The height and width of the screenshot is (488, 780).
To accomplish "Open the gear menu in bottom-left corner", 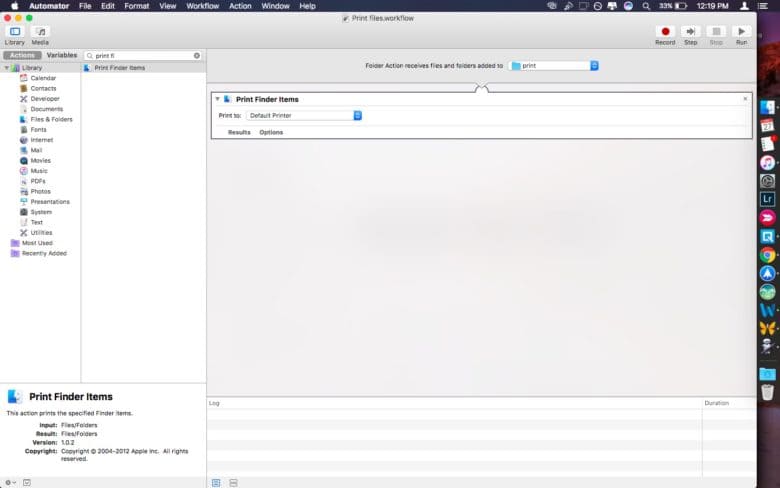I will 10,482.
